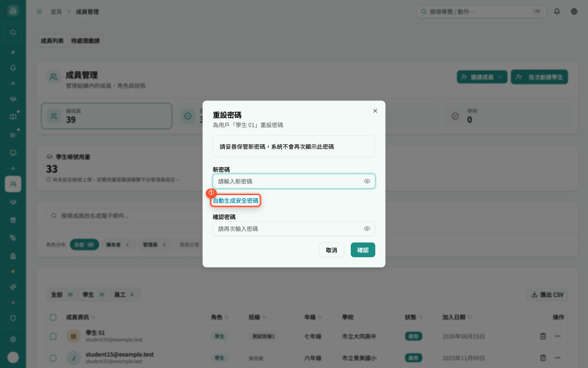Open the sidebar settings gear icon
The image size is (588, 368).
[x=13, y=340]
